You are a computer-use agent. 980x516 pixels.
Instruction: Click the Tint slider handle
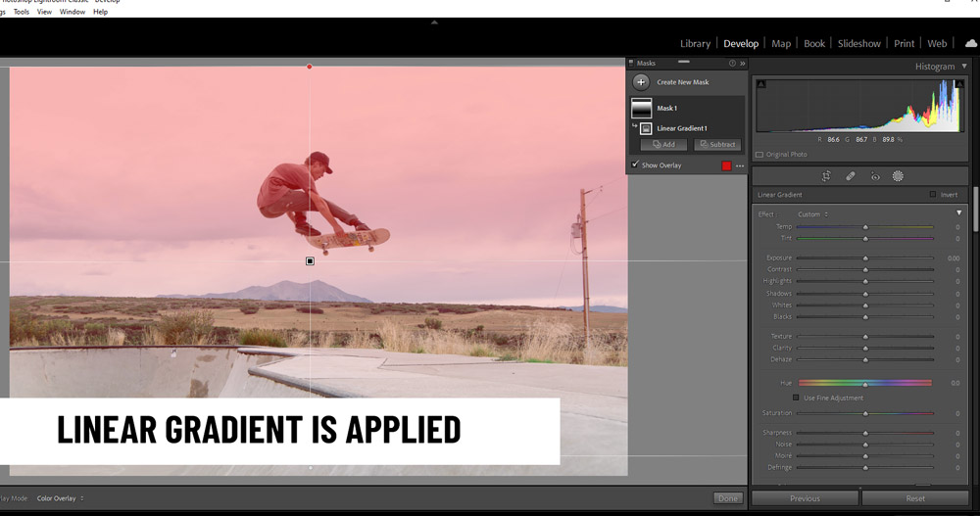[865, 239]
